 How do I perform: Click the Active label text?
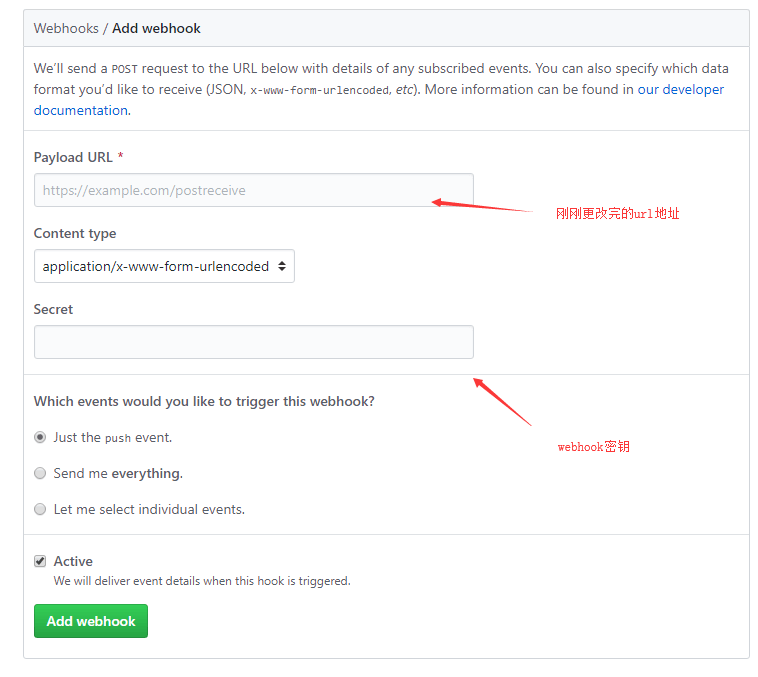click(x=73, y=561)
